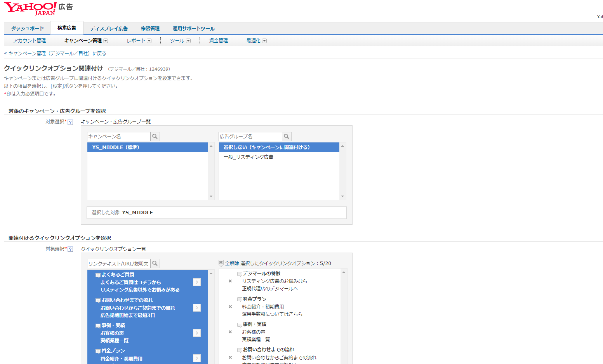603x364 pixels.
Task: Go to 資金管理 menu item
Action: coord(219,40)
